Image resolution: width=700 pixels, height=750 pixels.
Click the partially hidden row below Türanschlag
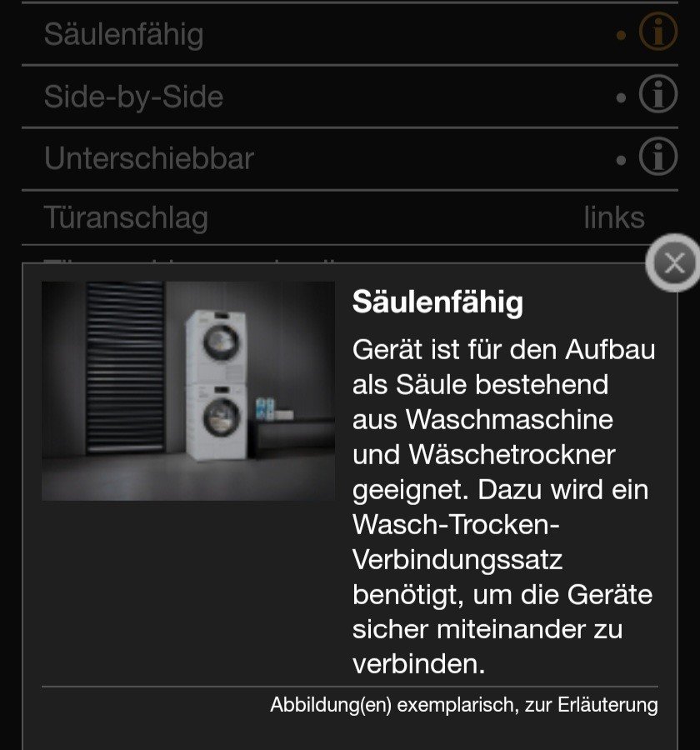[x=335, y=258]
